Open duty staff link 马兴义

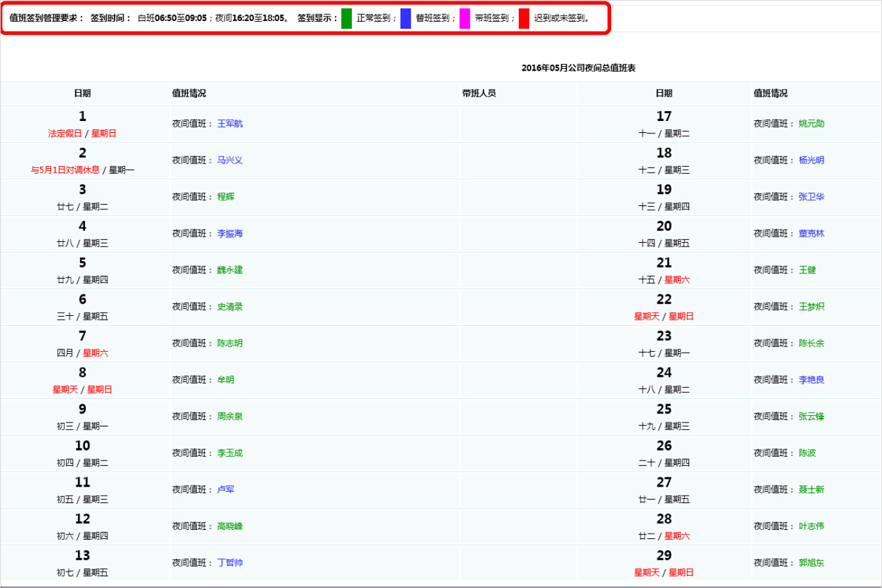pos(230,160)
